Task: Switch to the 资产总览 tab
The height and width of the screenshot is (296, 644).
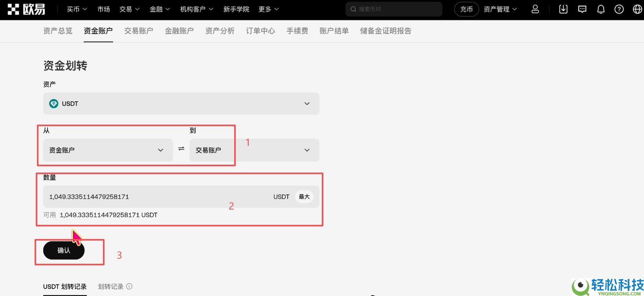Action: pos(58,31)
